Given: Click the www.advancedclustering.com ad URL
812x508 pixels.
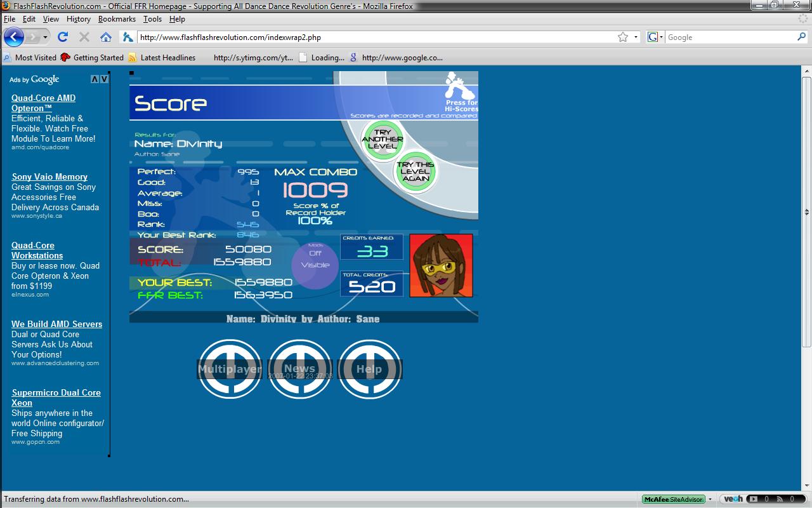Looking at the screenshot, I should pyautogui.click(x=55, y=363).
